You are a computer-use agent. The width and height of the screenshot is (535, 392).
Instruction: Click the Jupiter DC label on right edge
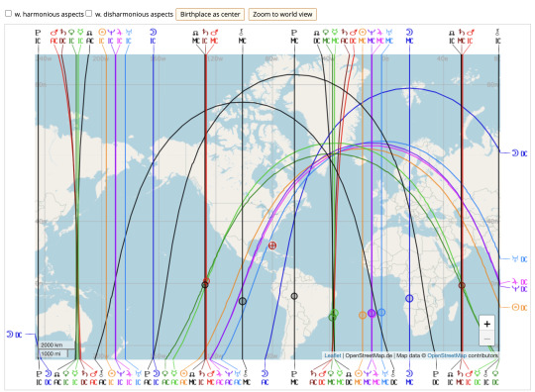point(519,282)
